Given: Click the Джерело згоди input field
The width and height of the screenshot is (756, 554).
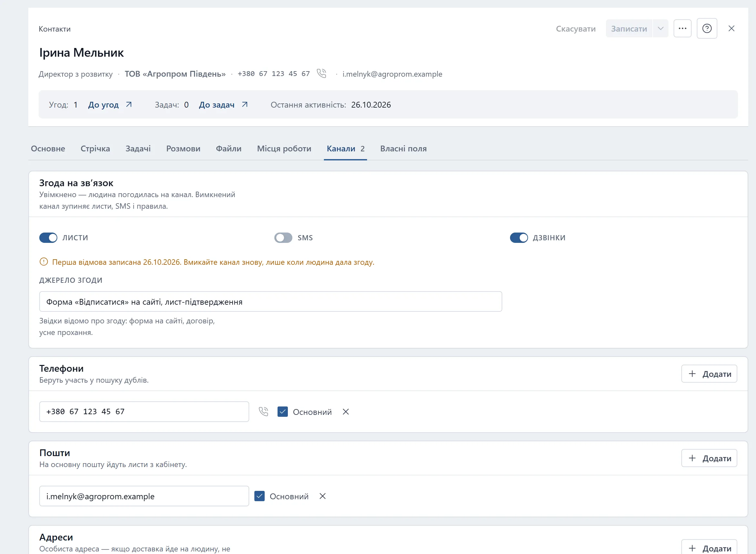Looking at the screenshot, I should pyautogui.click(x=270, y=301).
